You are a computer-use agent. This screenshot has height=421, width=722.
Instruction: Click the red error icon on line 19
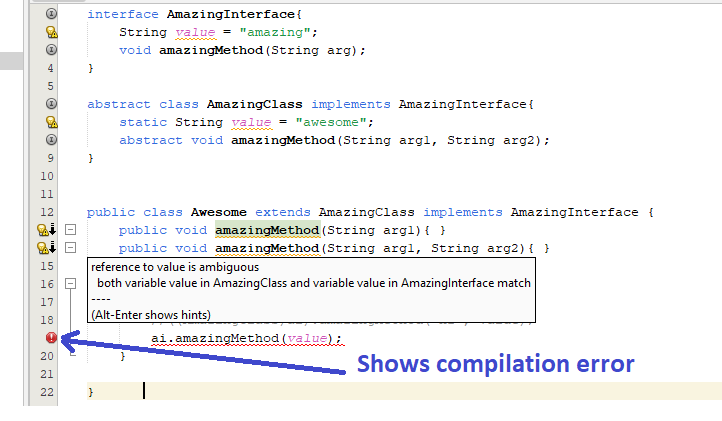coord(51,338)
